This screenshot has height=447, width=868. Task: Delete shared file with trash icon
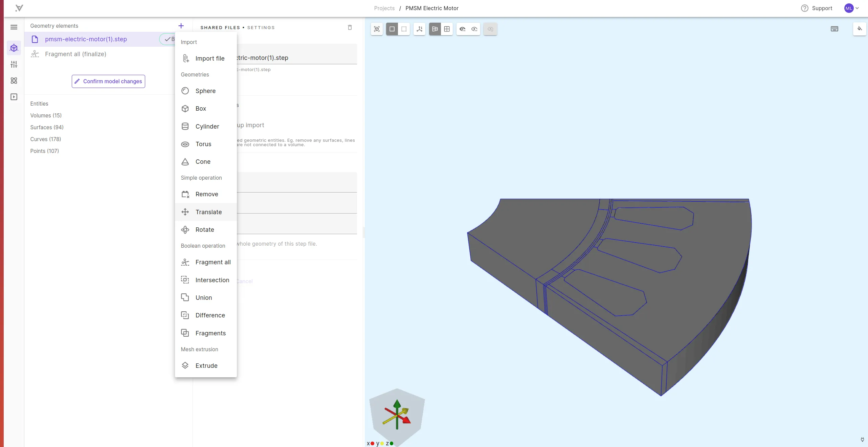click(350, 27)
